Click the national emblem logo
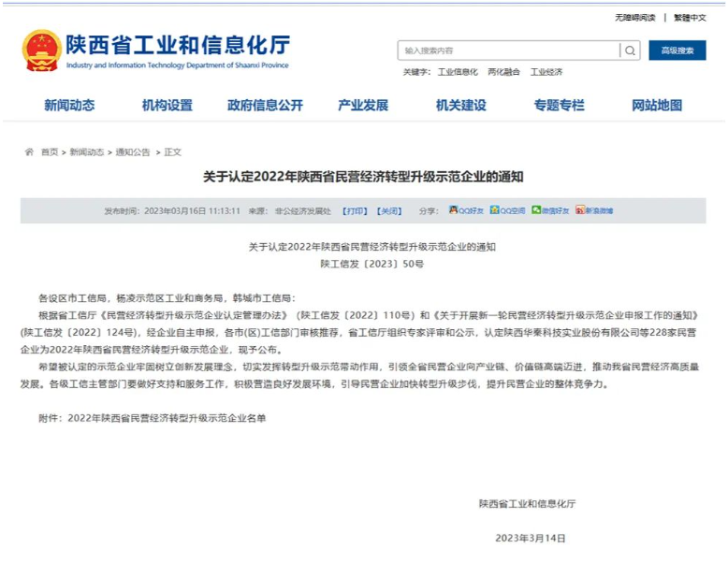 pos(41,50)
